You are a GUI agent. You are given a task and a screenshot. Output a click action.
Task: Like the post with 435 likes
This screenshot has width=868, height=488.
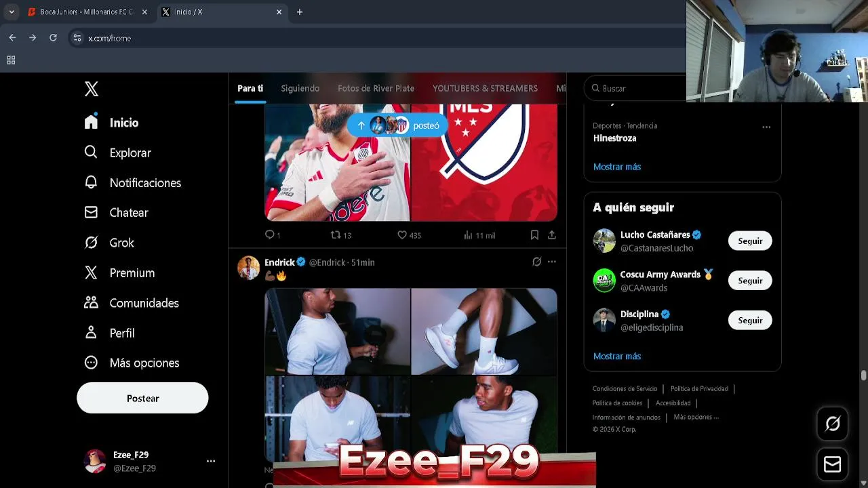[409, 235]
